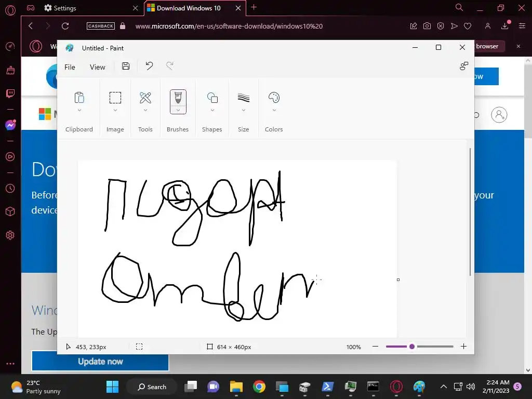Open Opera Easy Setup menu icon
The width and height of the screenshot is (532, 399).
pyautogui.click(x=522, y=26)
